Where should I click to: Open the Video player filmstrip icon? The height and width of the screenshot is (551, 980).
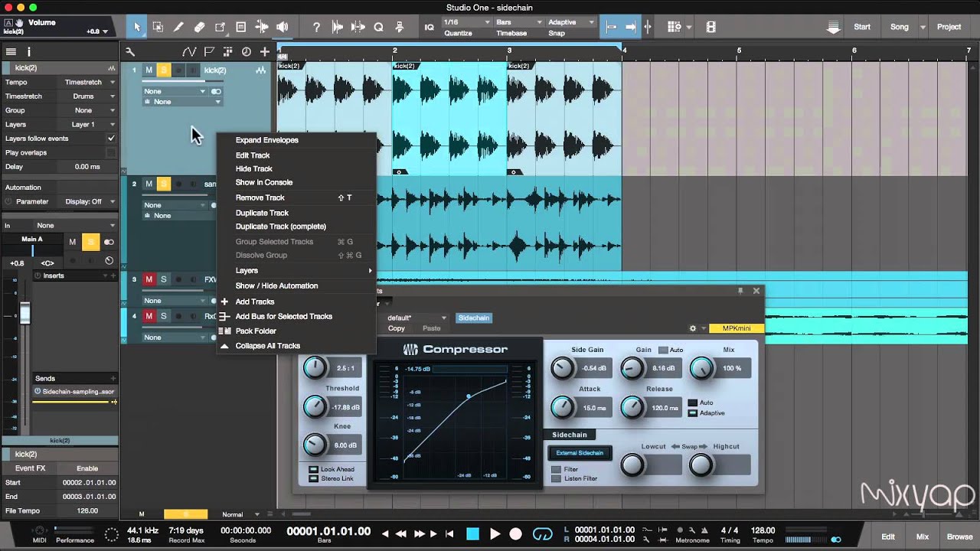pyautogui.click(x=710, y=27)
